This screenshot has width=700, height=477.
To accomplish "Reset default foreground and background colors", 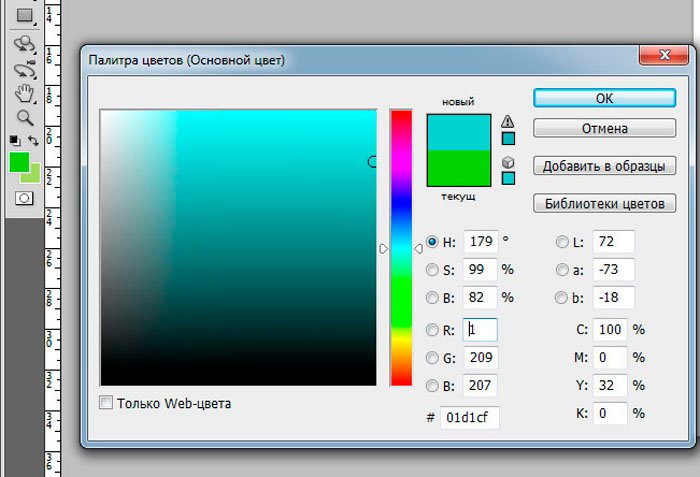I will 14,140.
